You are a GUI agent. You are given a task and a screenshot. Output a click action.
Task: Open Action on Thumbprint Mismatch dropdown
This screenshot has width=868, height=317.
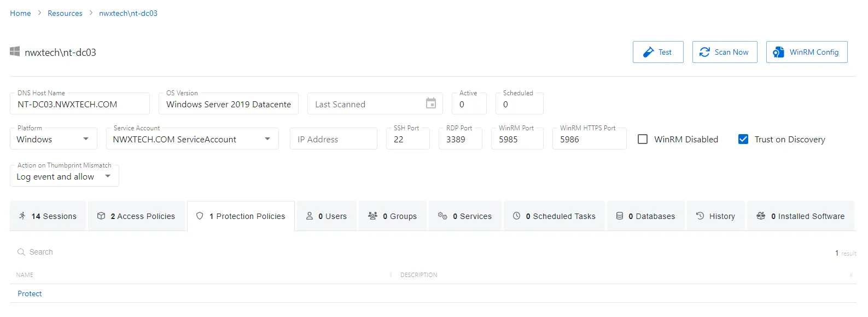pos(65,176)
